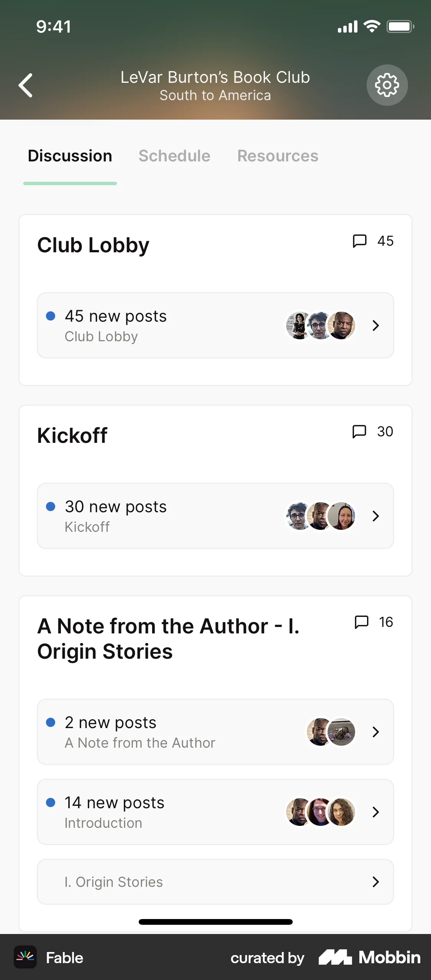Tap the back arrow icon
The image size is (431, 980).
pos(26,85)
